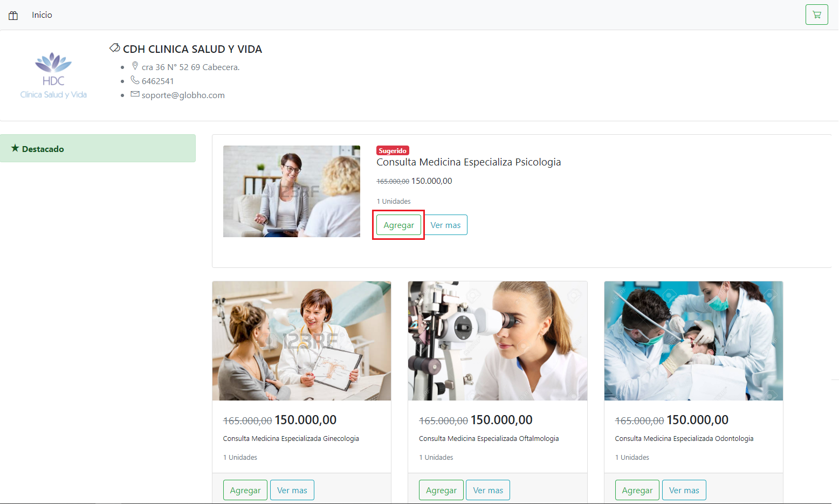View more about Psicologia consultation
839x504 pixels.
coord(445,225)
